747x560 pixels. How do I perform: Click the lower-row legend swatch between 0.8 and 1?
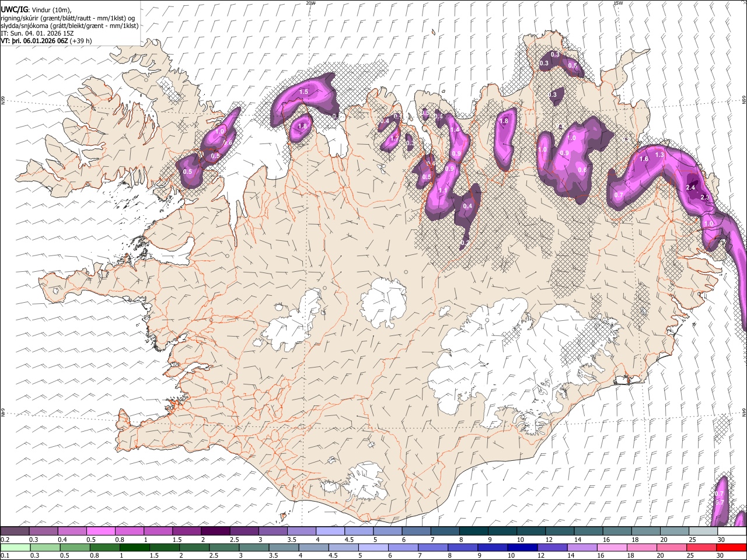104,547
